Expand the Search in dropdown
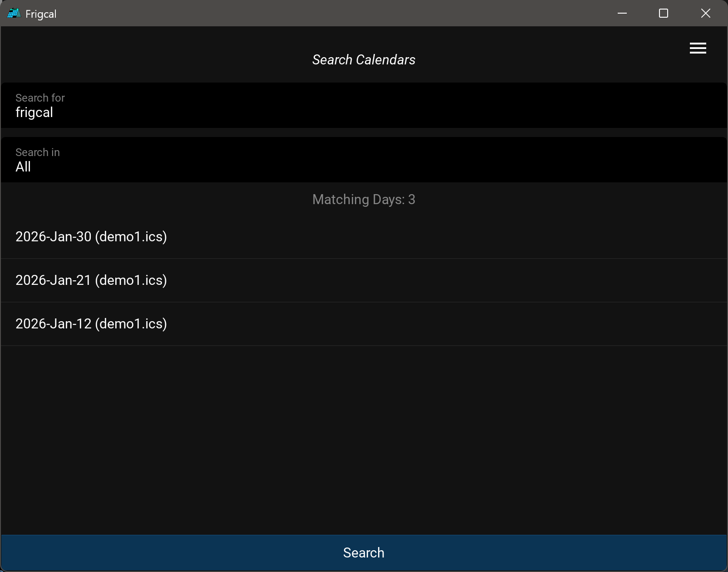The height and width of the screenshot is (572, 728). [363, 160]
